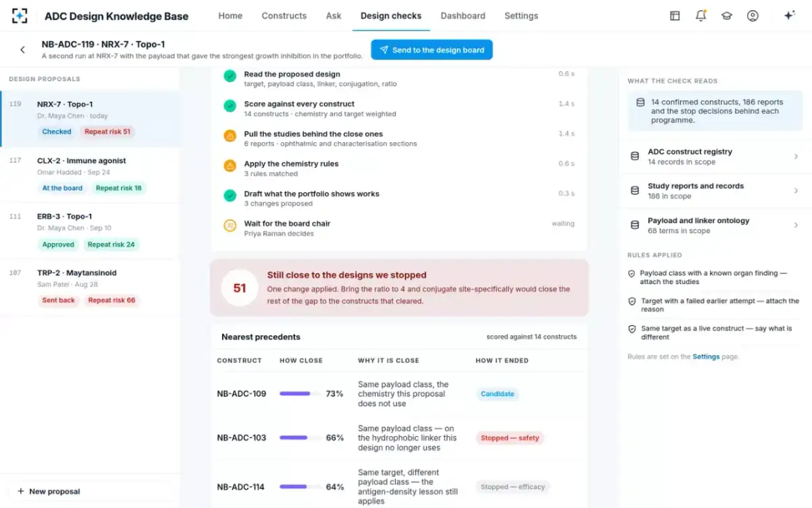The image size is (812, 508).
Task: Click the Sent back tag
Action: [58, 300]
